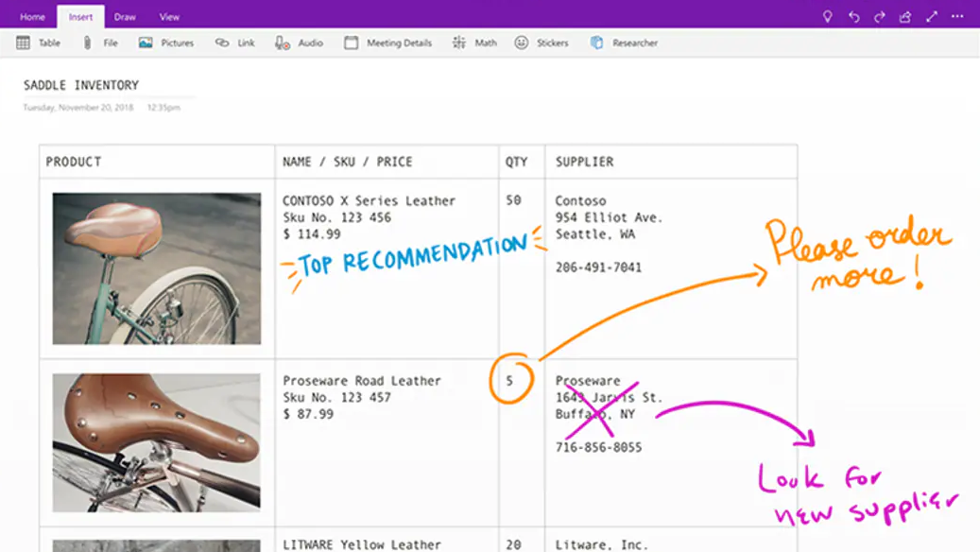This screenshot has height=552, width=980.
Task: Open the Tell Me lightbulb assistant
Action: point(830,15)
